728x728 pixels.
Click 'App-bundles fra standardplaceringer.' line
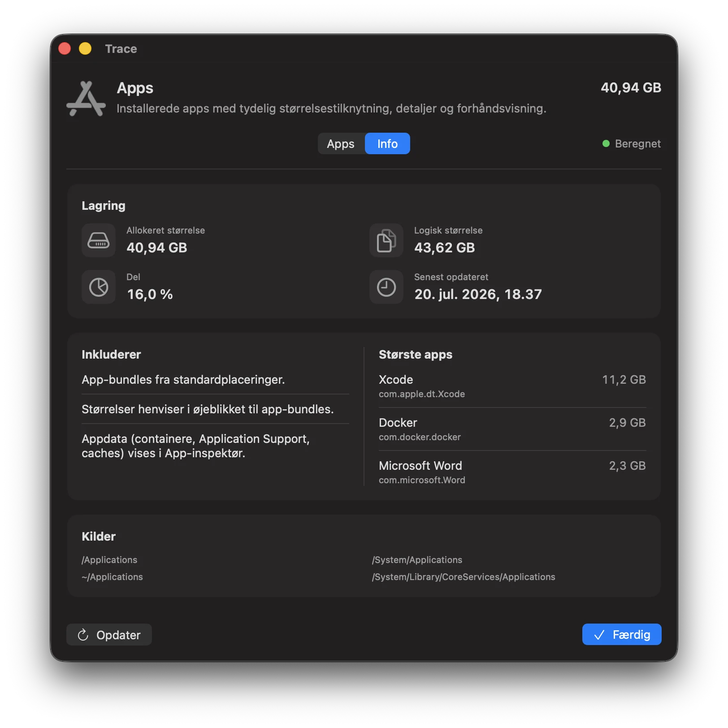(183, 380)
